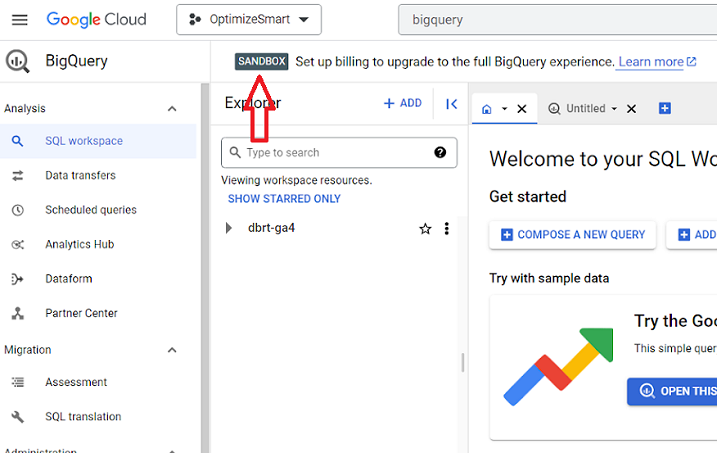Open Dataform from the sidebar
Viewport: 717px width, 453px height.
tap(68, 279)
